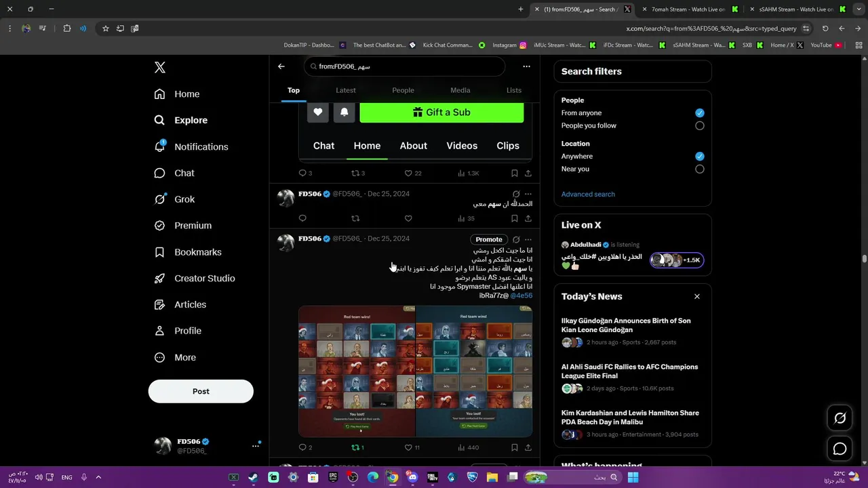This screenshot has width=868, height=488.
Task: Switch to the Latest tab
Action: [x=346, y=90]
